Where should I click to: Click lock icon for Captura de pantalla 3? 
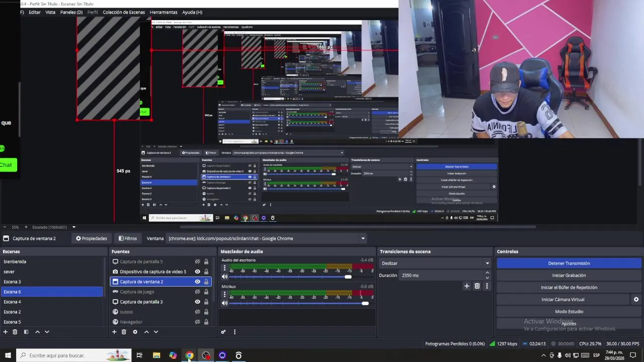point(206,302)
